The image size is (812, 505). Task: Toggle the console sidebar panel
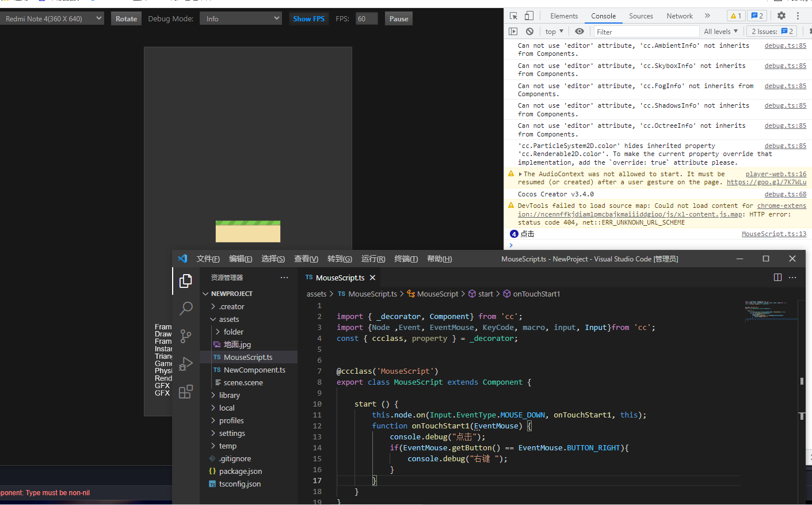click(513, 32)
